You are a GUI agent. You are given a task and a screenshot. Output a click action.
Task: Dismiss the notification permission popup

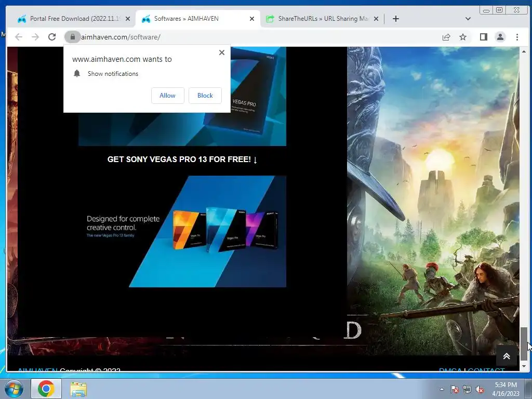[x=221, y=52]
